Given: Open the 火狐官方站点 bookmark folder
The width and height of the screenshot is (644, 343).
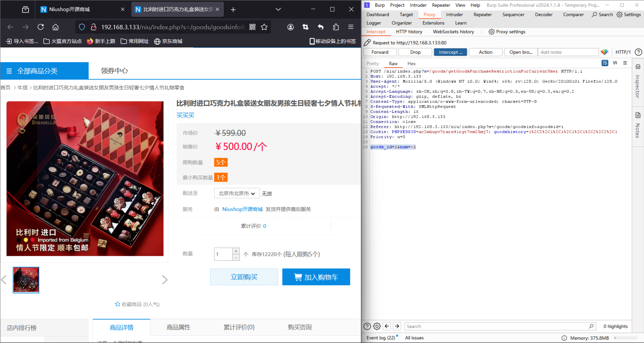Looking at the screenshot, I should tap(63, 41).
